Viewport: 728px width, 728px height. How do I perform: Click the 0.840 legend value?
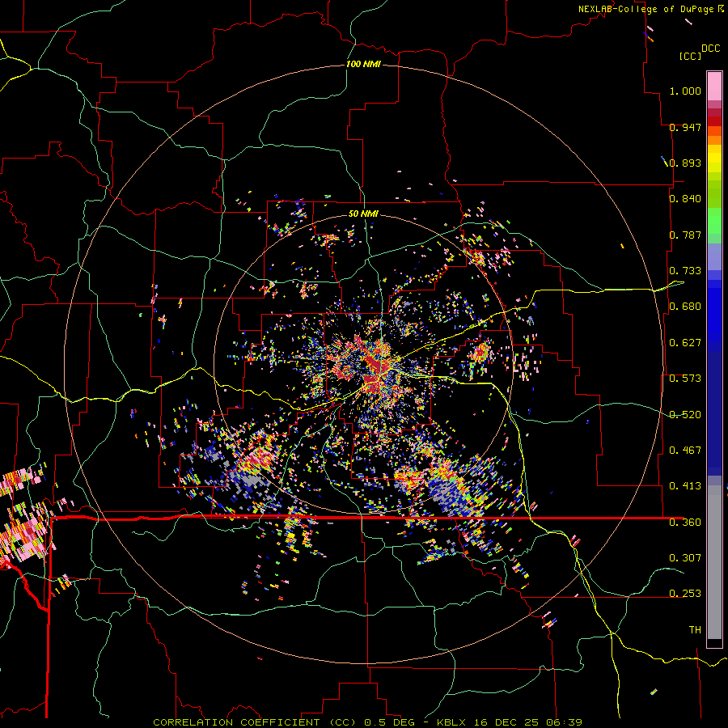[685, 199]
